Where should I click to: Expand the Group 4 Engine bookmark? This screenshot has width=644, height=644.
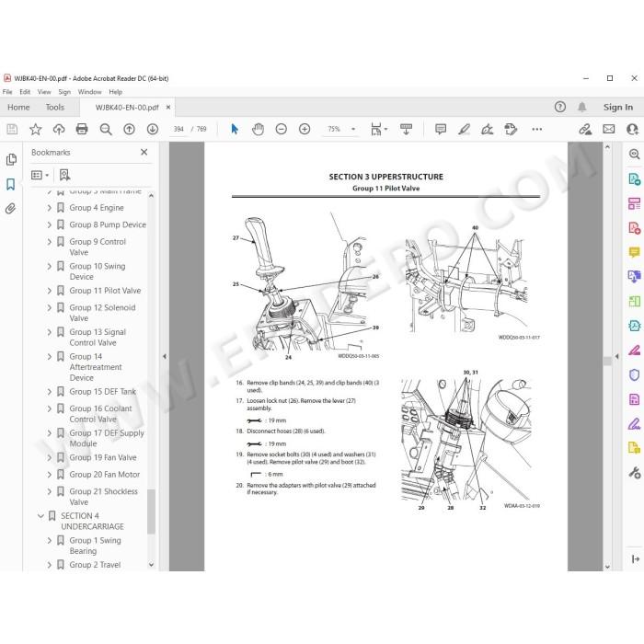(50, 208)
